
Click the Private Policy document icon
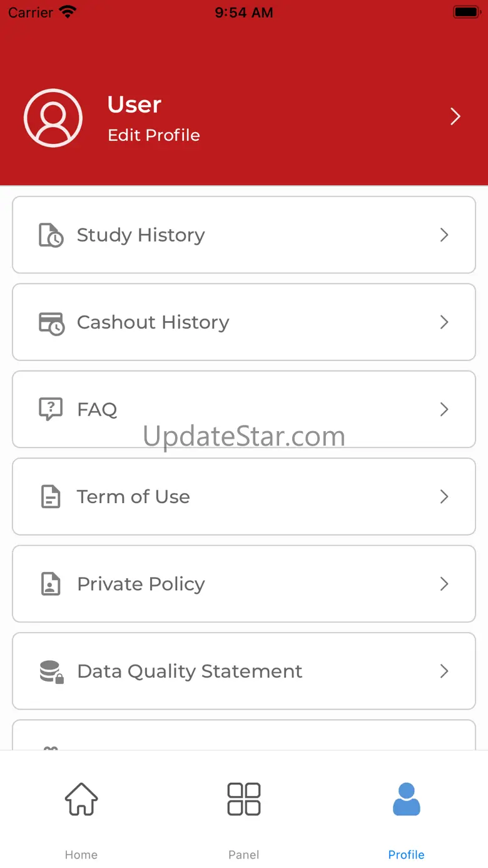click(x=51, y=584)
